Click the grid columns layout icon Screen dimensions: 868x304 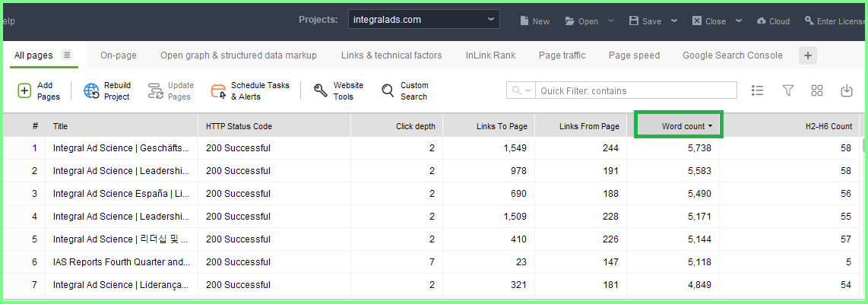click(817, 90)
